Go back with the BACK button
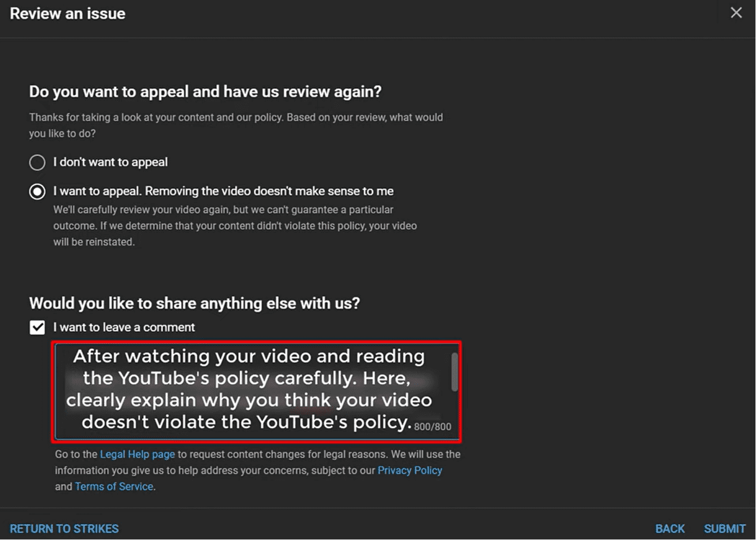The width and height of the screenshot is (756, 540). pyautogui.click(x=670, y=529)
